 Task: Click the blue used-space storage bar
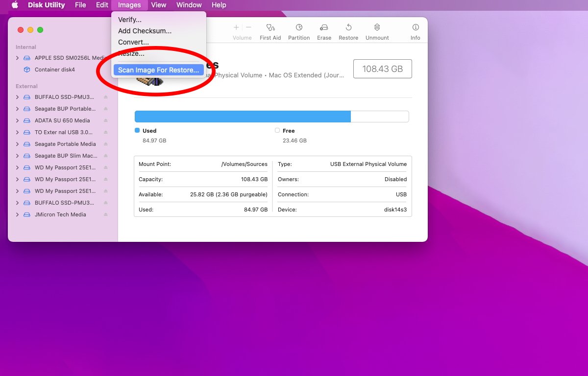(243, 117)
